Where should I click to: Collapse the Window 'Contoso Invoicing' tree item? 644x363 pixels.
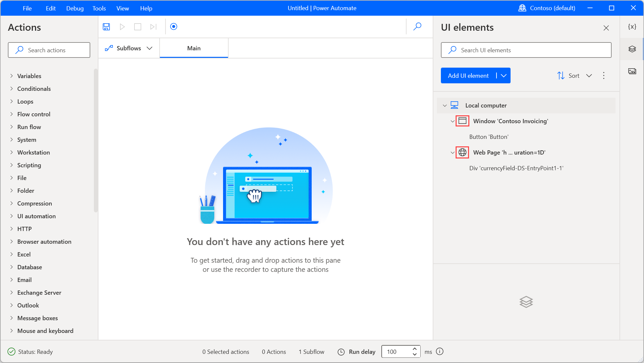tap(452, 121)
